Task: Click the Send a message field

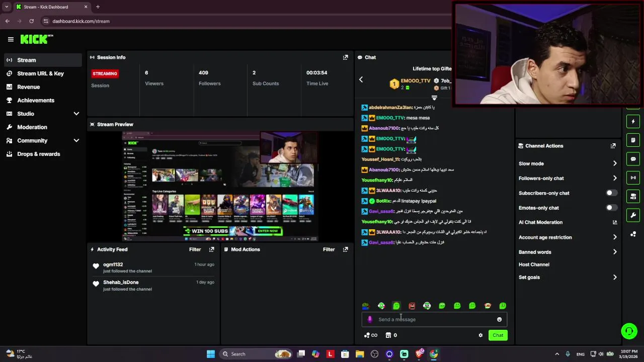Action: click(435, 319)
